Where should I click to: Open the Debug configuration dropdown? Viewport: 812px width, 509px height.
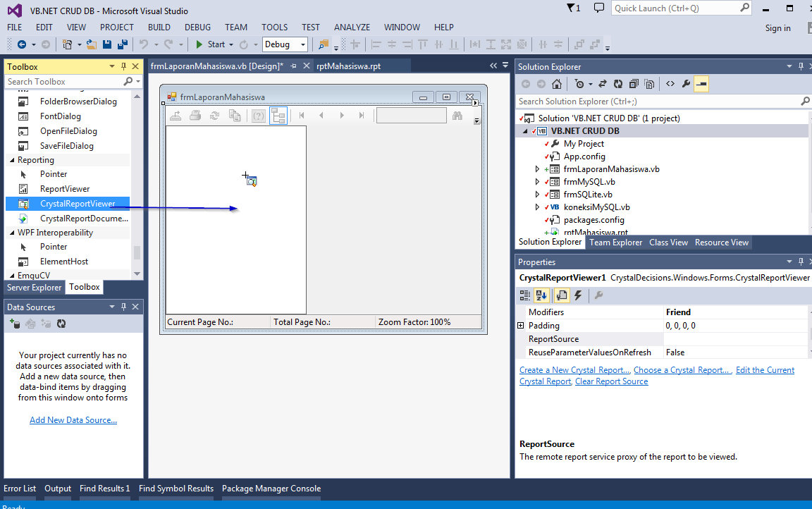(285, 44)
